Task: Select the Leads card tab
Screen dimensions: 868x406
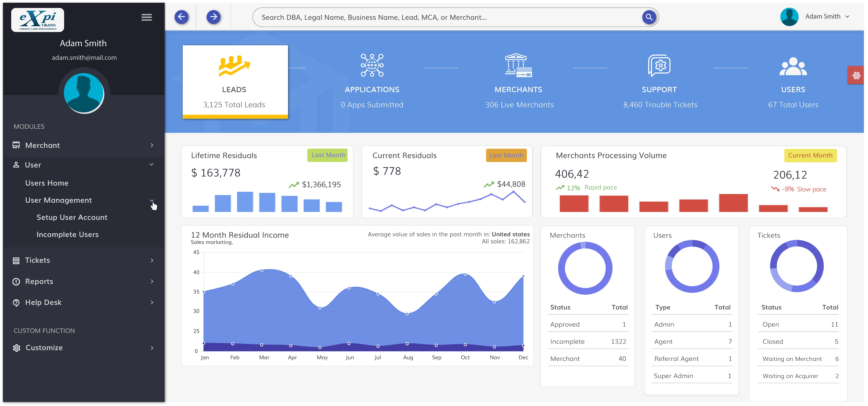Action: coord(235,82)
